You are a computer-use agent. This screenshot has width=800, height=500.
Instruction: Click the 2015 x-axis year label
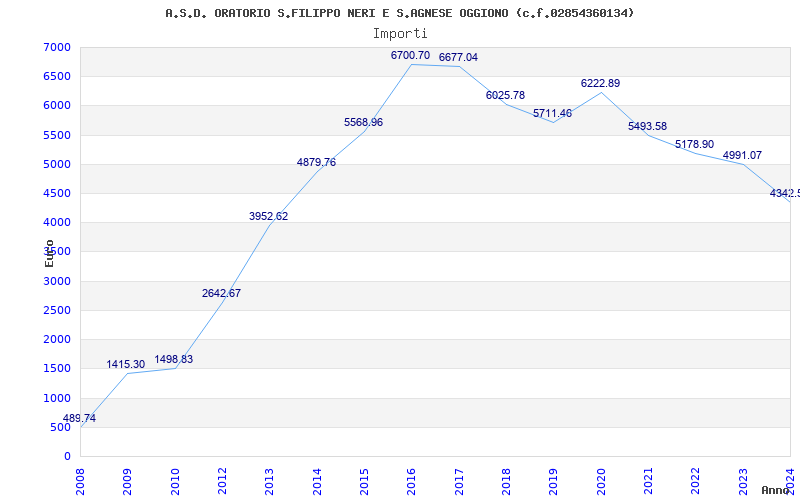[x=364, y=482]
